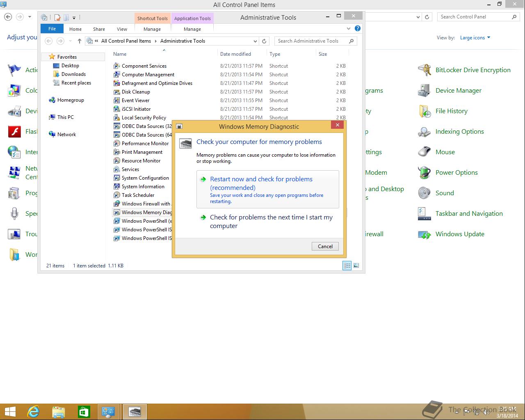The image size is (525, 420).
Task: Click the File History icon
Action: [x=424, y=111]
